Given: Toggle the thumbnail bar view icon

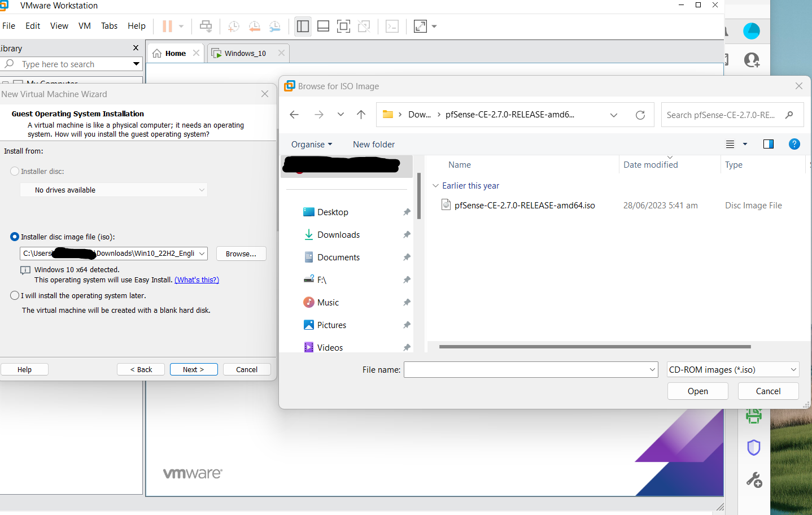Looking at the screenshot, I should 323,26.
